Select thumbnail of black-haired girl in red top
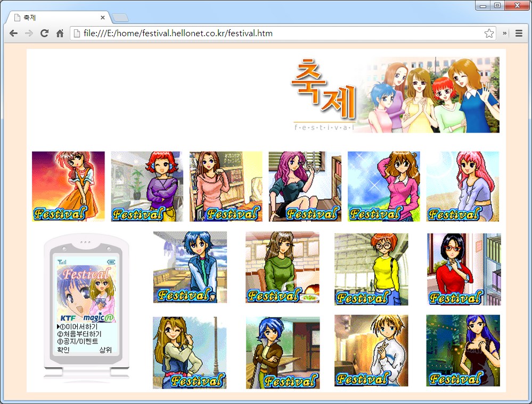 pyautogui.click(x=463, y=269)
